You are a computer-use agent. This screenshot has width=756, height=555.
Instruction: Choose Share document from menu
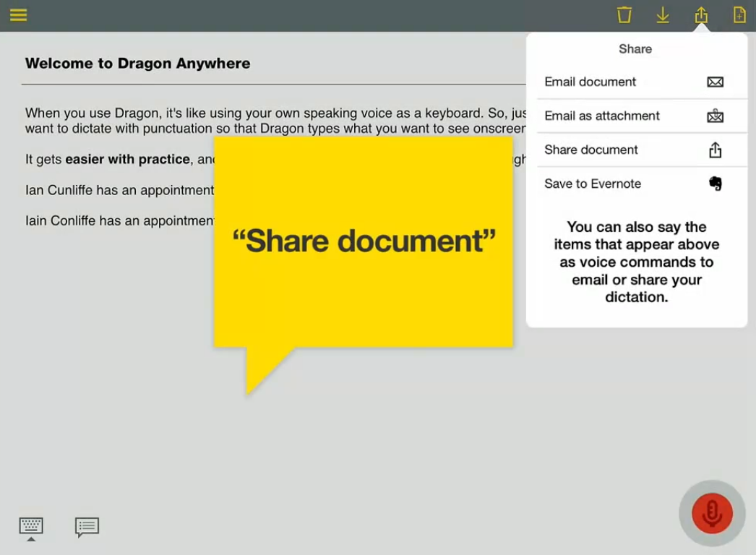(637, 150)
